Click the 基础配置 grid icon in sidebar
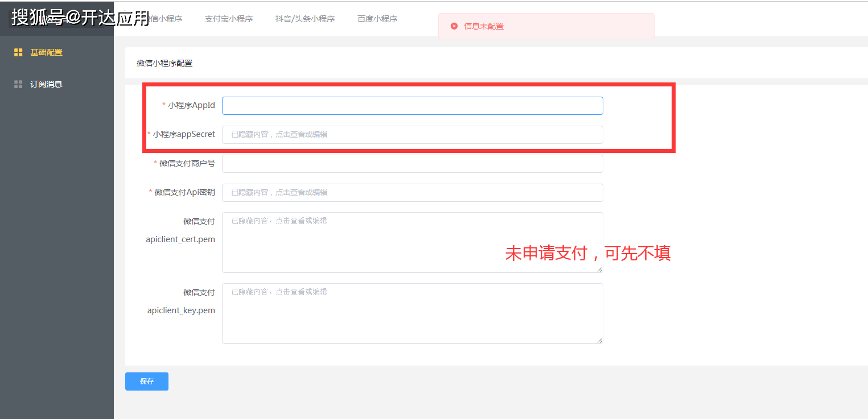The image size is (868, 419). [x=18, y=52]
